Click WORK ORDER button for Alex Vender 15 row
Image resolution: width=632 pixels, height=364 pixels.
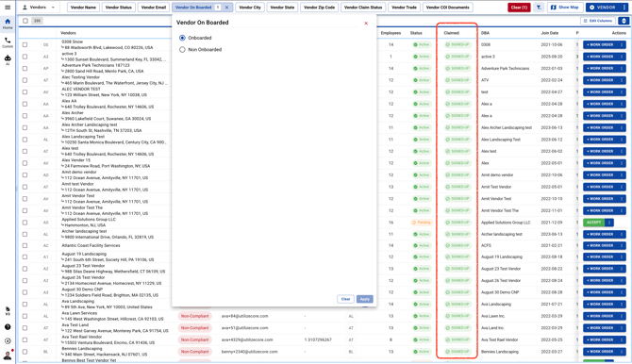[600, 163]
